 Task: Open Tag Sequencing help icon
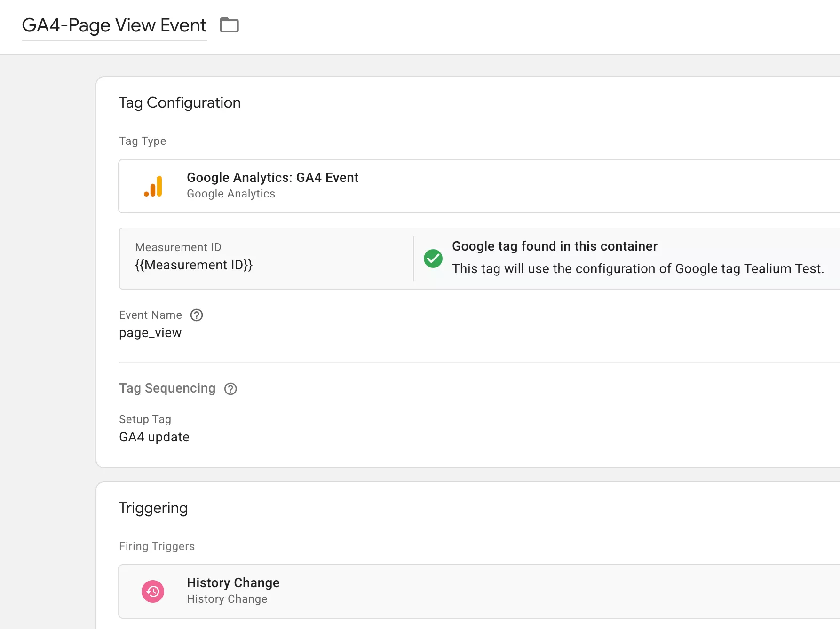[x=230, y=389]
